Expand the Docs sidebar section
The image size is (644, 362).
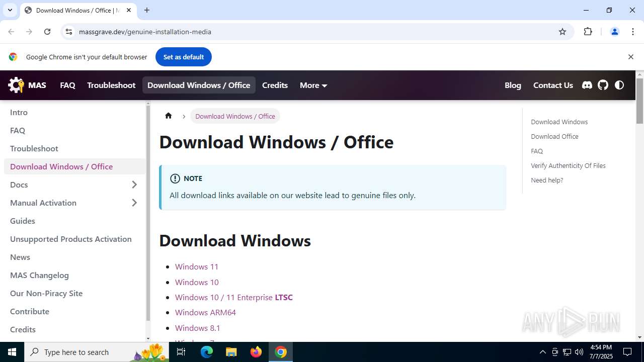coord(134,185)
